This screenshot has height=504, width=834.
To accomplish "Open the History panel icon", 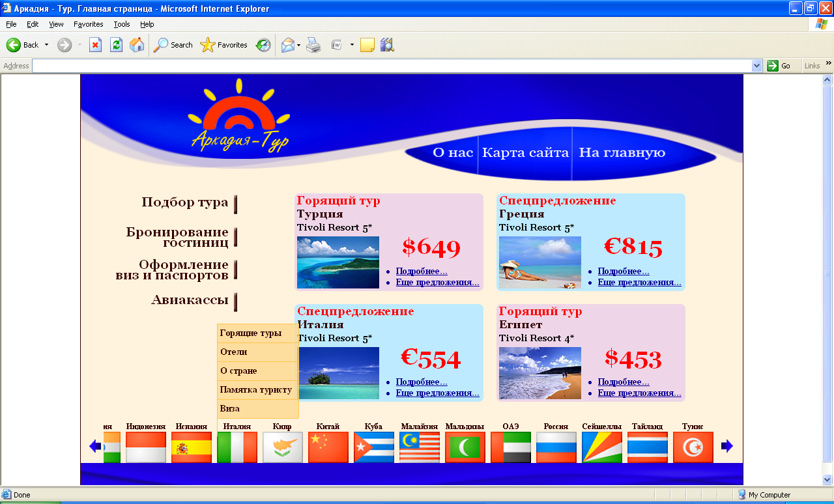I will [263, 45].
